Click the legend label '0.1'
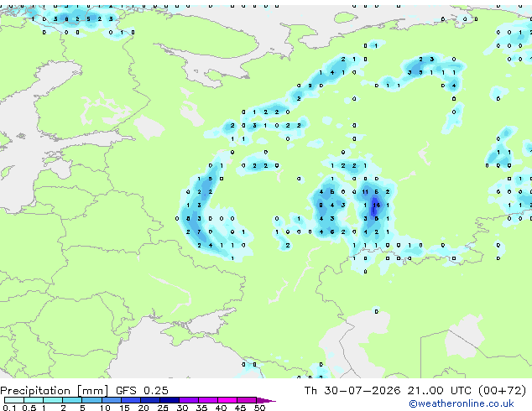Image resolution: width=532 pixels, height=411 pixels. click(x=9, y=408)
